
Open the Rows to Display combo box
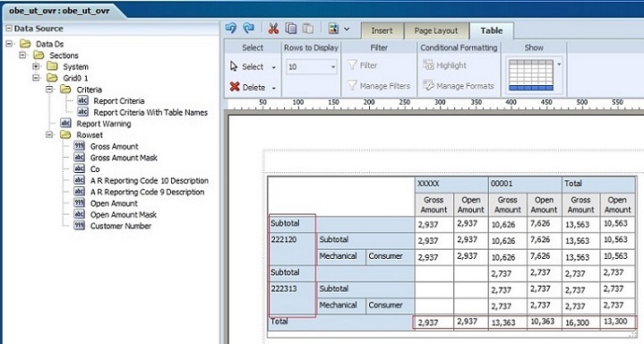[x=312, y=66]
